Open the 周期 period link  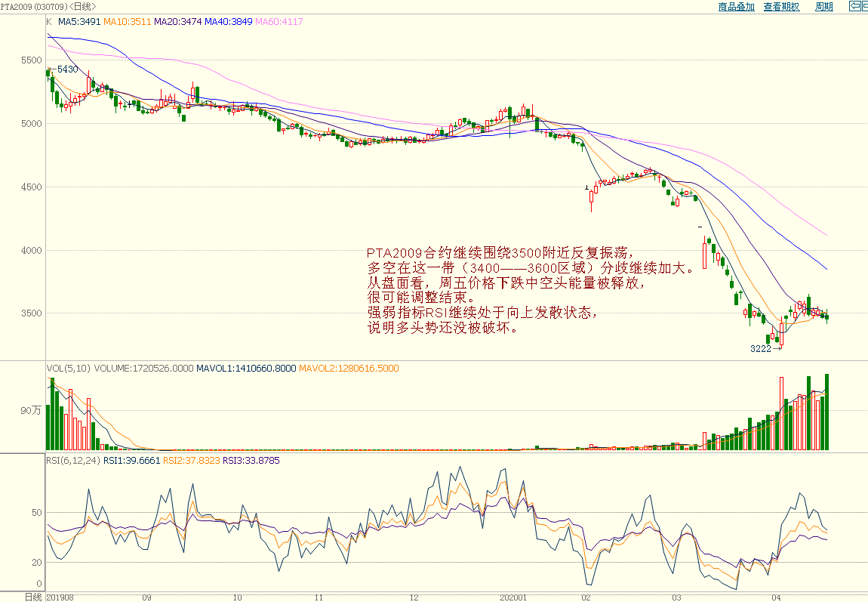click(824, 7)
